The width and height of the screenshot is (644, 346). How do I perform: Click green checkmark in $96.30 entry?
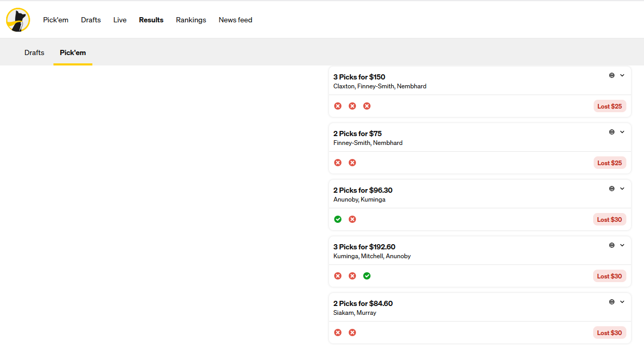pyautogui.click(x=338, y=219)
